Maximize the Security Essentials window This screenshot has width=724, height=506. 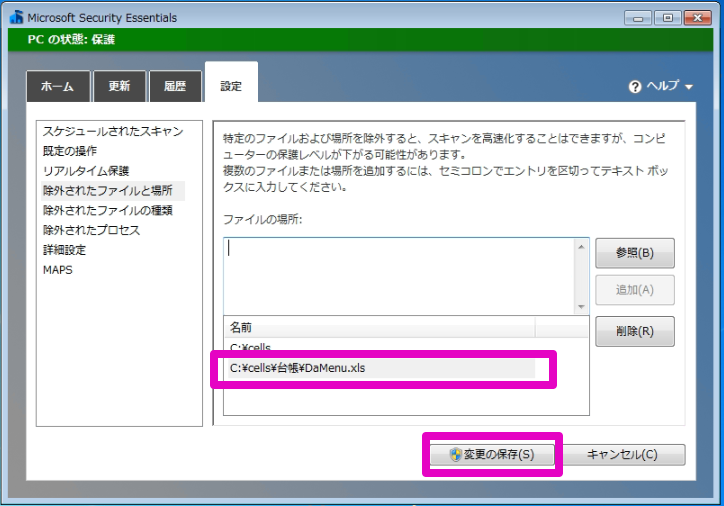[x=668, y=18]
